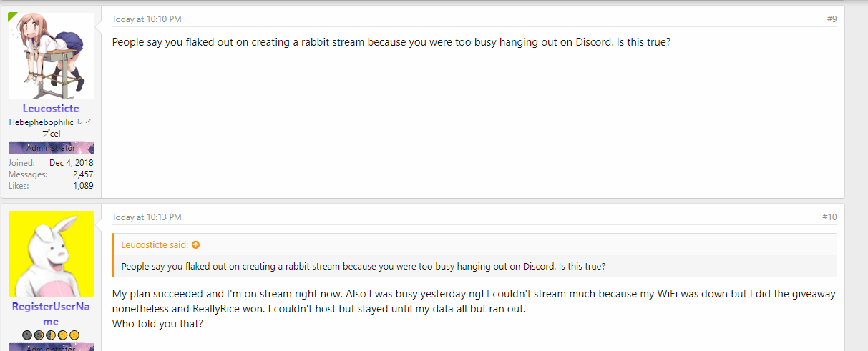Click the 'Today at 10:13 PM' timestamp

[x=147, y=217]
